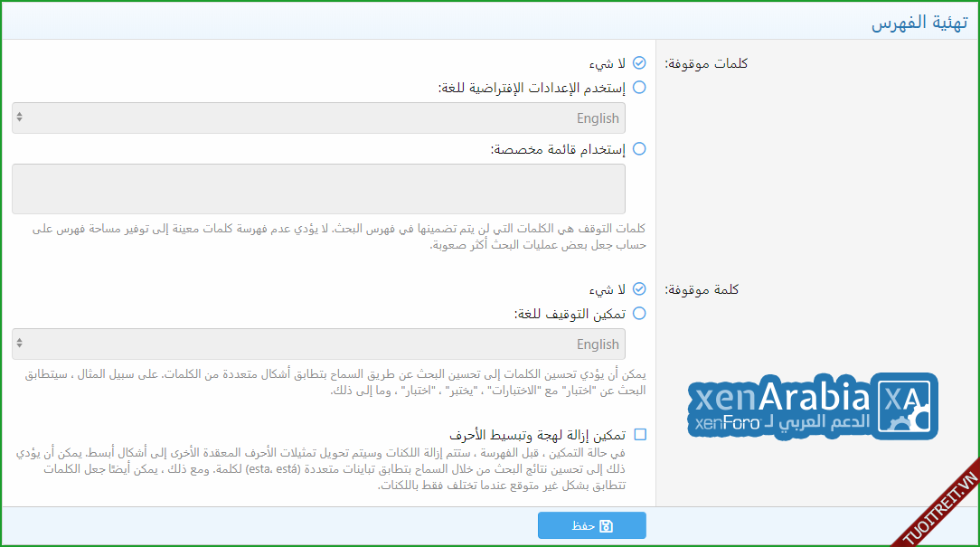Open the stemming language English dropdown

(x=318, y=344)
